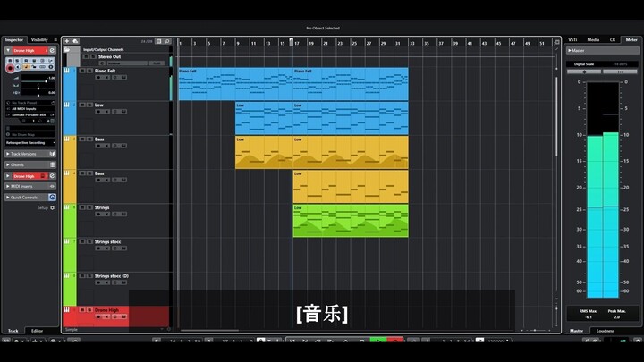This screenshot has width=644, height=362.
Task: Solo the Piano Felt track
Action: pyautogui.click(x=89, y=71)
